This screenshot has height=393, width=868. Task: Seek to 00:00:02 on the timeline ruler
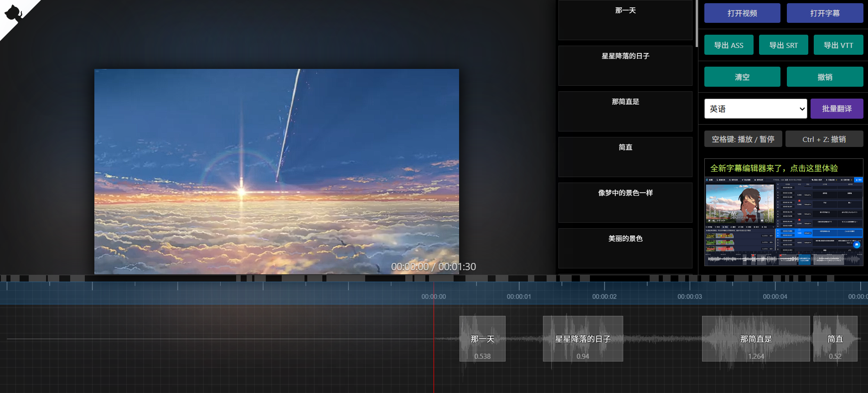pyautogui.click(x=604, y=296)
